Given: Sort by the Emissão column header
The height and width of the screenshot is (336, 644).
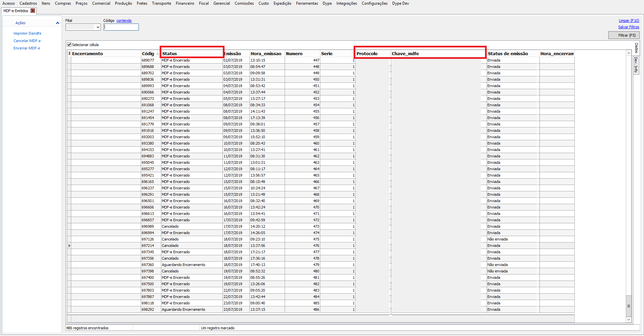Looking at the screenshot, I should tap(236, 54).
